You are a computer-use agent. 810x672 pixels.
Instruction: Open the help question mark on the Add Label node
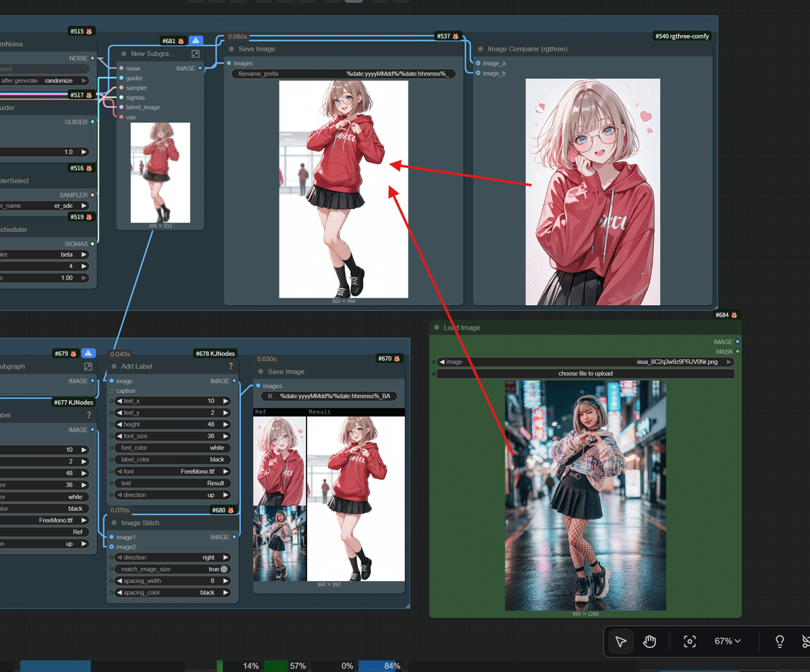tap(230, 366)
